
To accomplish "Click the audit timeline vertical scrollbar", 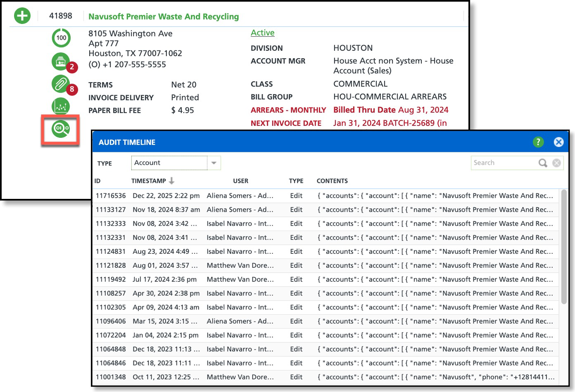I will tap(564, 248).
